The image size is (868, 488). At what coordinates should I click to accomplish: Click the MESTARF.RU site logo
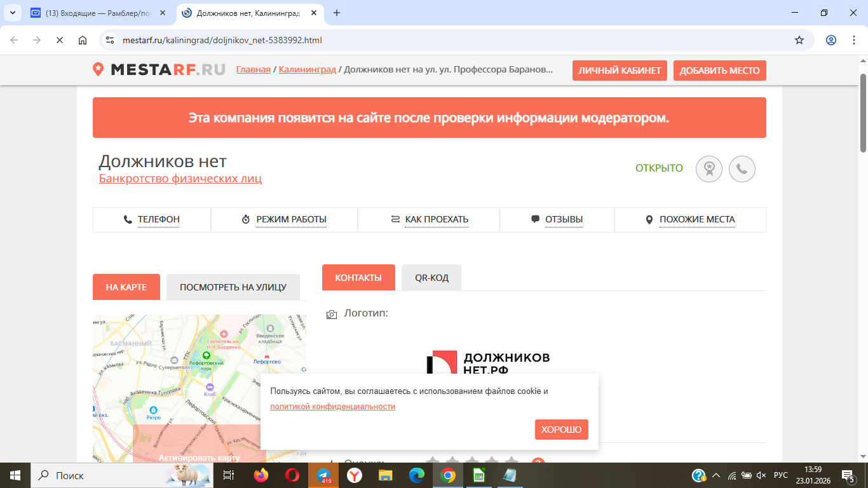(x=159, y=69)
